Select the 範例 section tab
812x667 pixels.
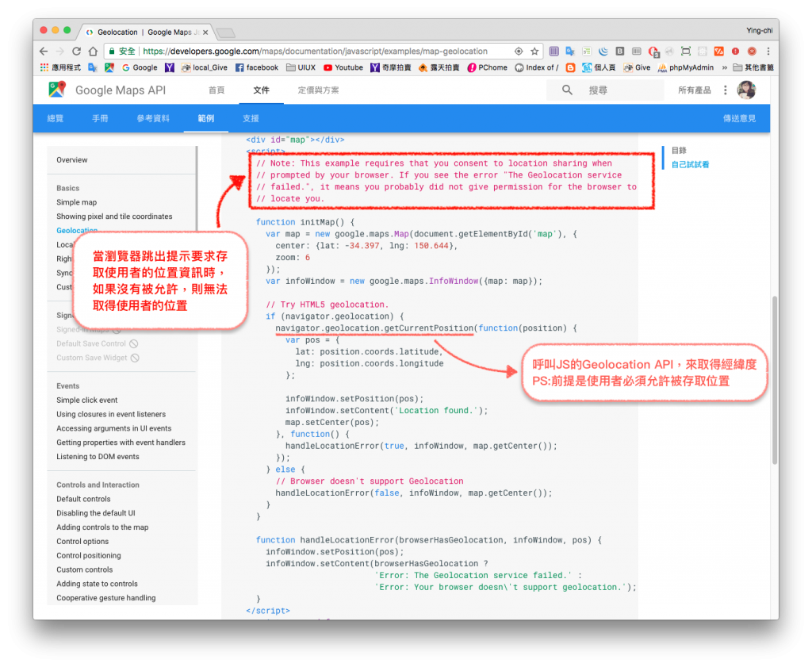[206, 118]
